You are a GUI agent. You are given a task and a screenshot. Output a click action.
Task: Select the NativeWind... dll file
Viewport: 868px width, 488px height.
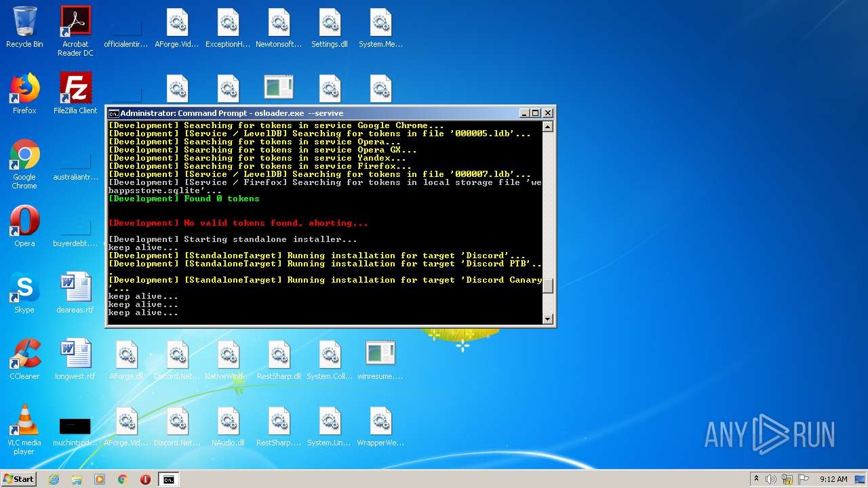click(228, 359)
